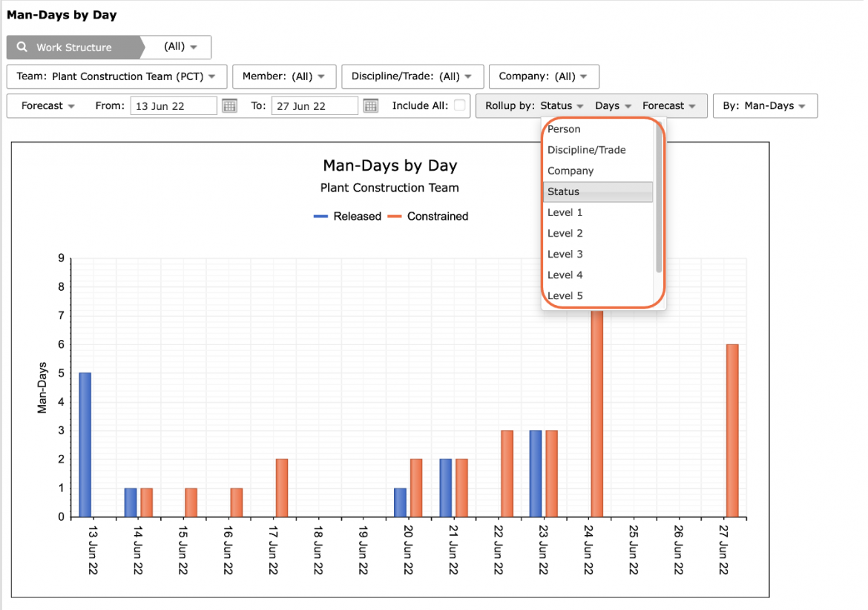Viewport: 868px width, 610px height.
Task: Open the Member filter dropdown
Action: [x=284, y=76]
